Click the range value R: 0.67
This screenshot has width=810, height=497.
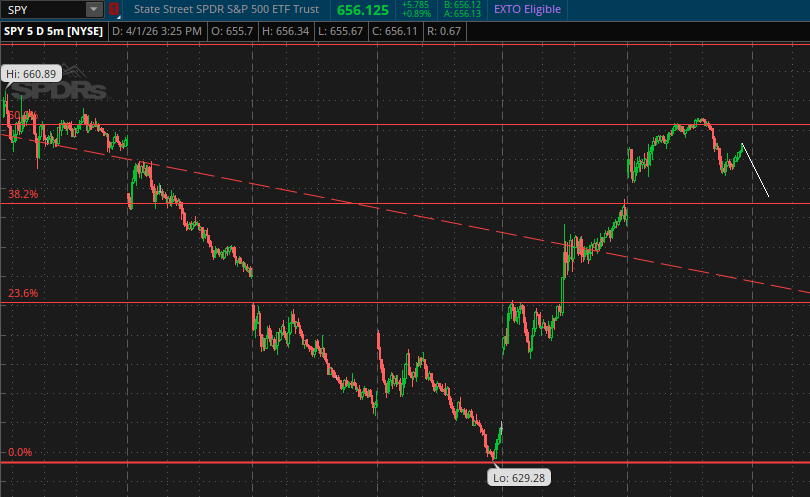pyautogui.click(x=444, y=31)
